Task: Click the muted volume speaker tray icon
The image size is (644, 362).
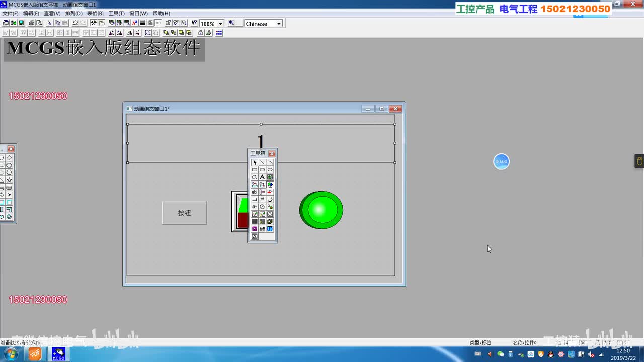Action: (591, 354)
